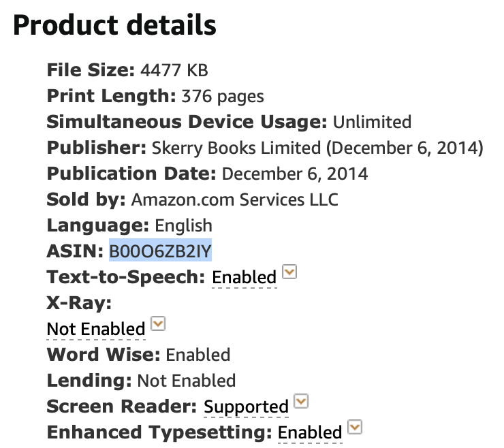Click the Enhanced Typesetting "Enabled" link
Image resolution: width=504 pixels, height=448 pixels.
coord(310,432)
